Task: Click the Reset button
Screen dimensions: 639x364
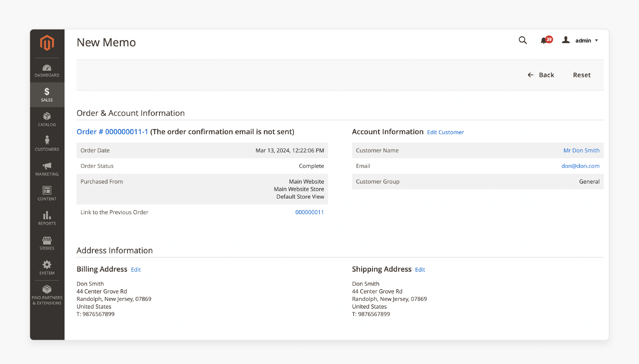Action: 582,75
